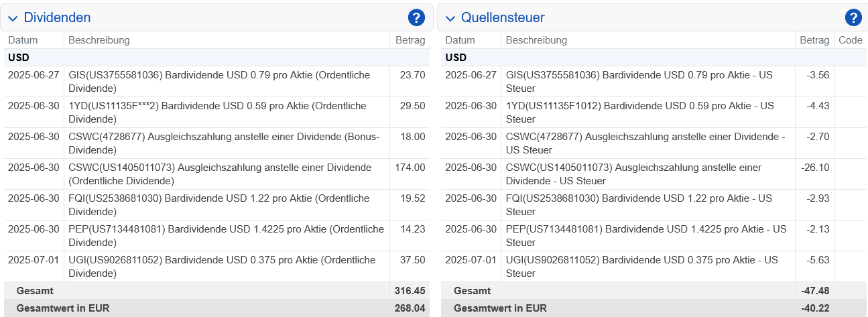Select Beschreibung header in Quellensteuer table
868x317 pixels.
[536, 40]
